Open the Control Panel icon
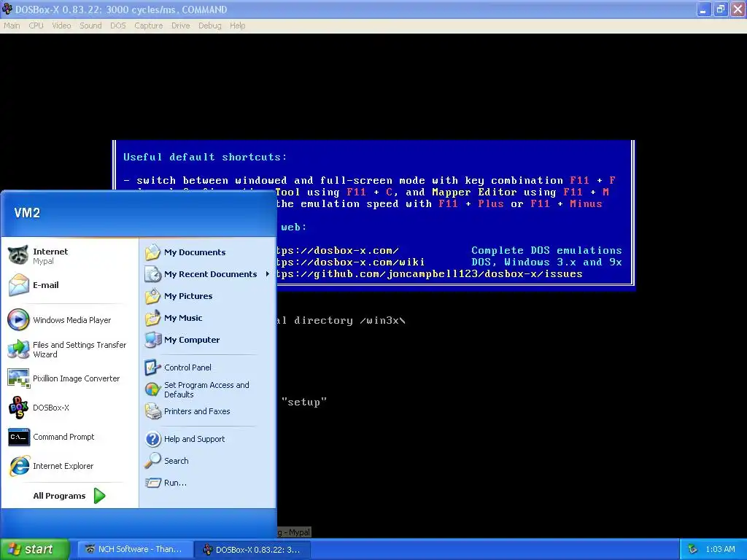This screenshot has width=747, height=560. tap(153, 367)
